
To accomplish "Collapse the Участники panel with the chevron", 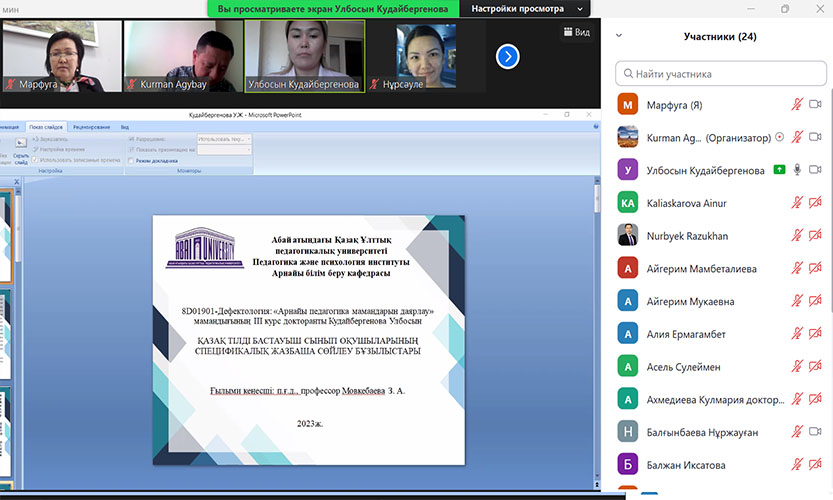I will coord(619,36).
